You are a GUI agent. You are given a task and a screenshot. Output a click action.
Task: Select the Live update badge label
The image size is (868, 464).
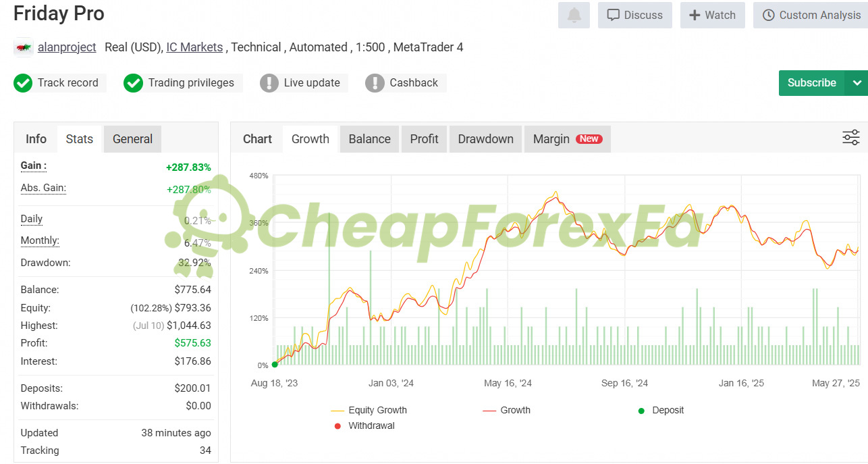coord(312,83)
